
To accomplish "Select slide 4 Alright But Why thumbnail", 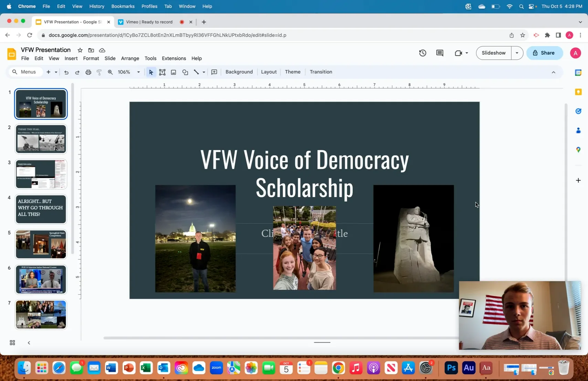I will coord(41,209).
